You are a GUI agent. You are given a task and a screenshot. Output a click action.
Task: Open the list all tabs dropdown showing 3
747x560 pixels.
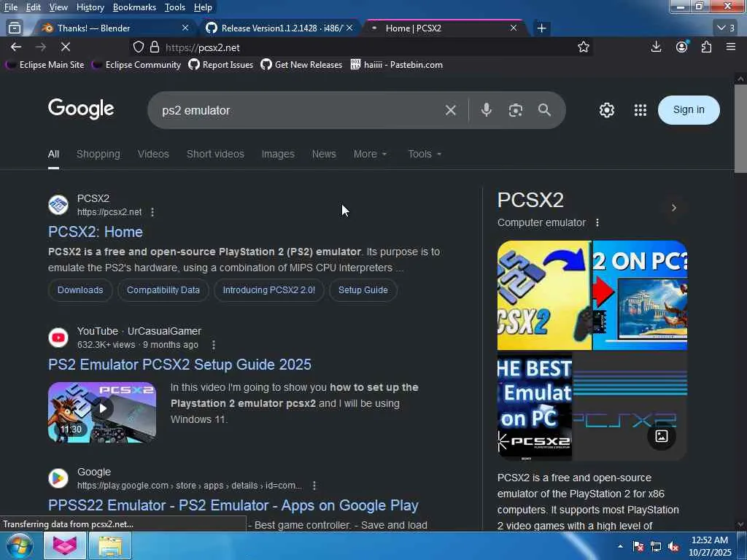[x=726, y=28]
